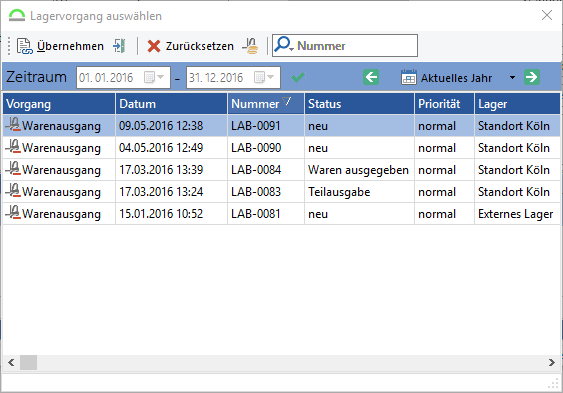Click the Zurücksetzen button
Viewport: 563px width, 393px height.
(190, 46)
